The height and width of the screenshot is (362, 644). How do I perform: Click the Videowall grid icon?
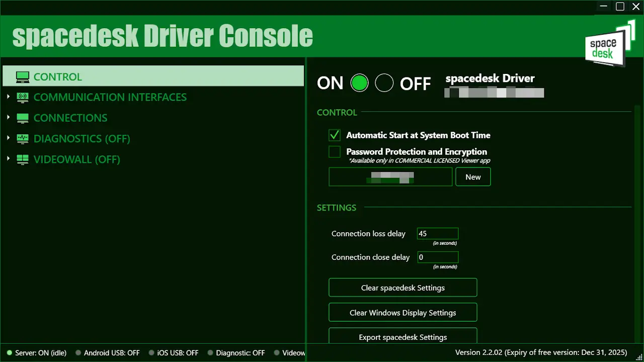pos(23,159)
